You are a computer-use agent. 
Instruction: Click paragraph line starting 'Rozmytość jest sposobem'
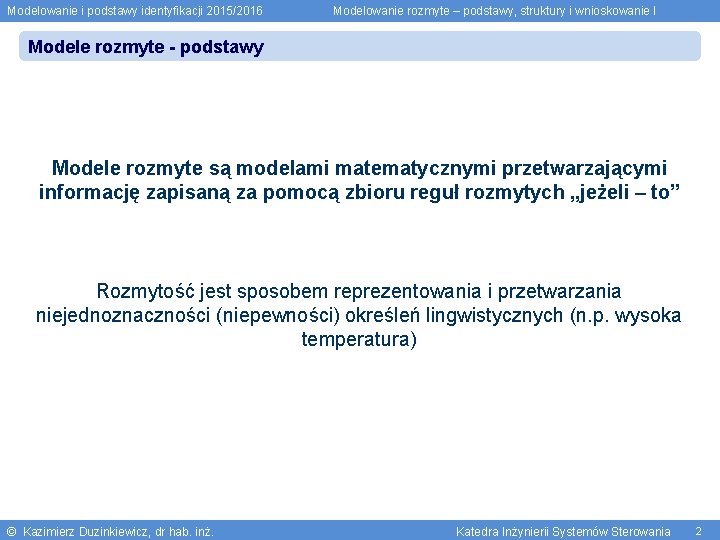point(359,291)
